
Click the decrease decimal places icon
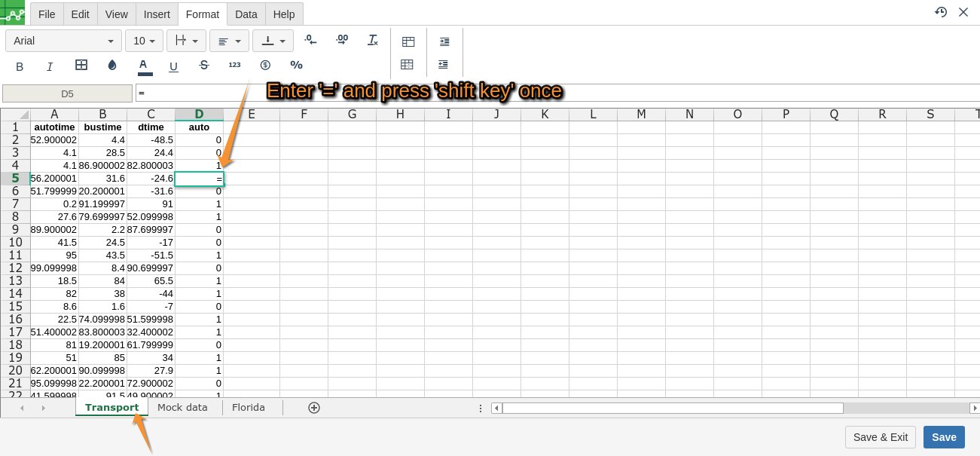(310, 40)
